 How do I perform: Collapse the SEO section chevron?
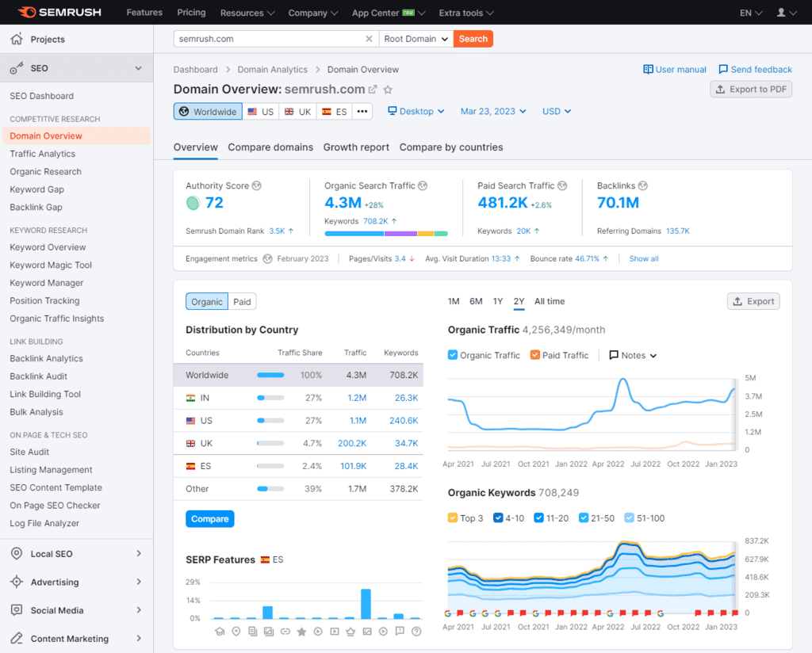pyautogui.click(x=138, y=68)
